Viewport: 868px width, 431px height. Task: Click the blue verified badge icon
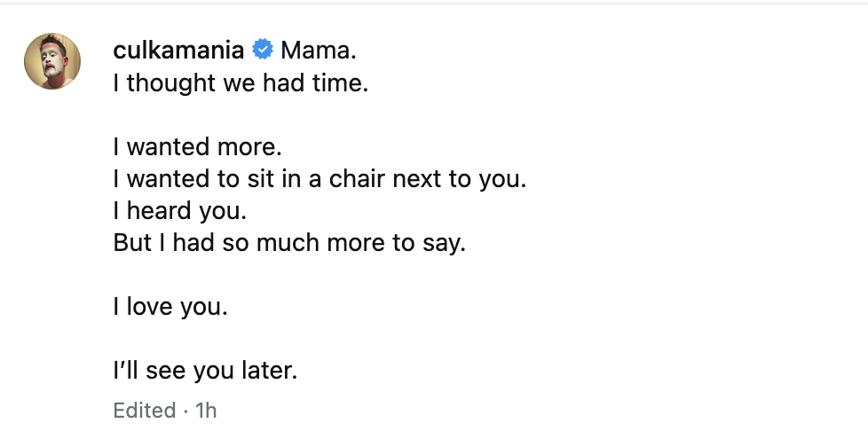point(262,51)
